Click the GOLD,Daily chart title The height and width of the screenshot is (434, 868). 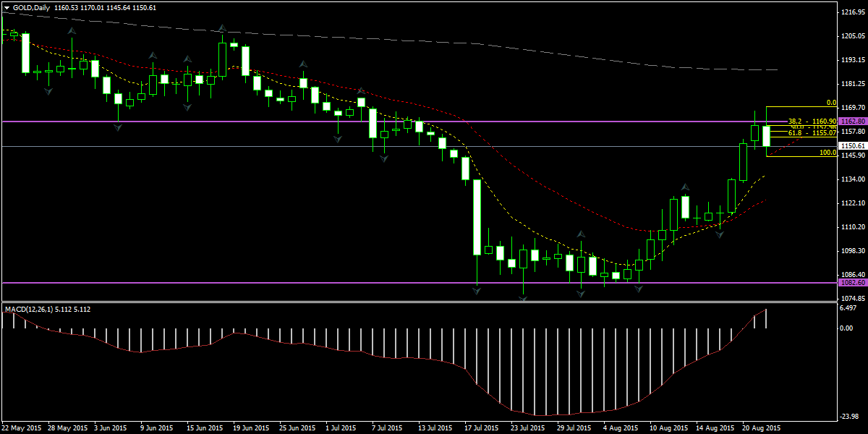tap(30, 7)
